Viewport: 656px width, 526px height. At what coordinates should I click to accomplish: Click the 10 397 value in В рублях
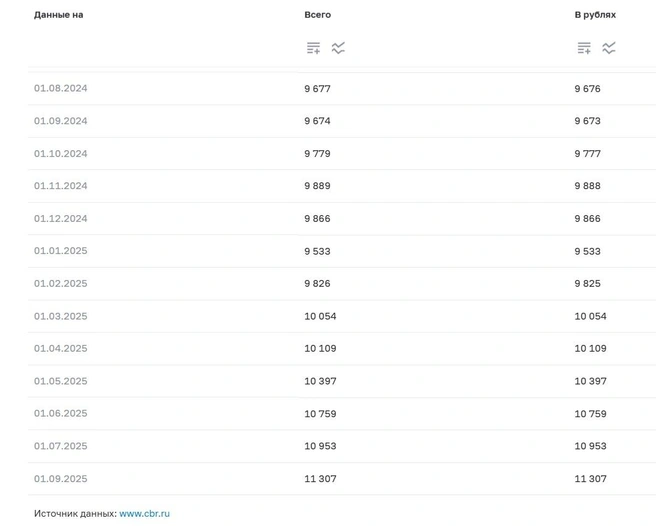tap(590, 381)
